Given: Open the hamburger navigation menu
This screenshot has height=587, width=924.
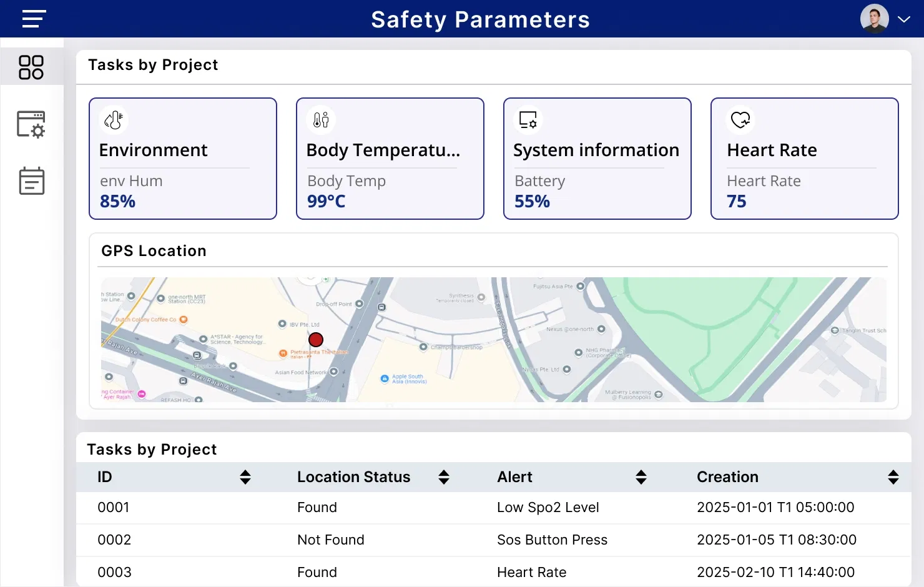Looking at the screenshot, I should tap(33, 19).
